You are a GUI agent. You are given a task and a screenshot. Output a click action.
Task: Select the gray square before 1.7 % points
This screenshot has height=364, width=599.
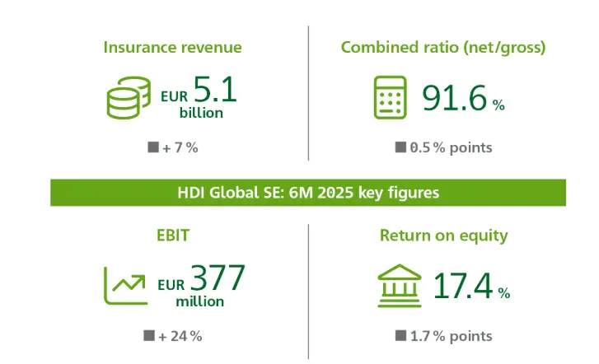pos(400,335)
